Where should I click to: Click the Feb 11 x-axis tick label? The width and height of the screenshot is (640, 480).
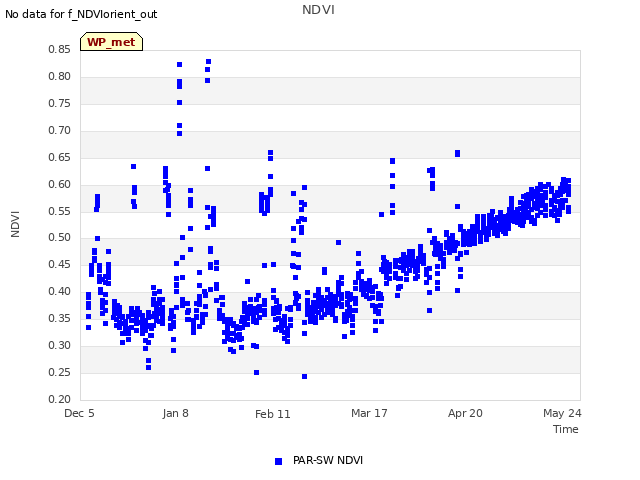273,414
